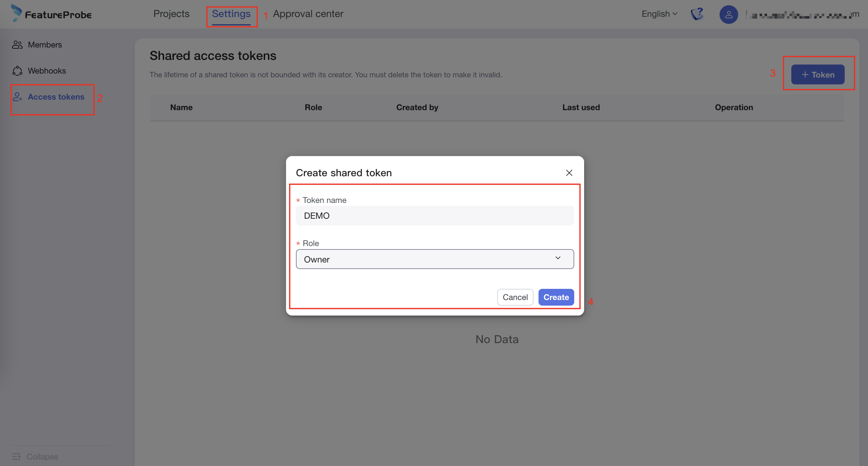Click the account email username
This screenshot has width=868, height=466.
click(x=802, y=15)
